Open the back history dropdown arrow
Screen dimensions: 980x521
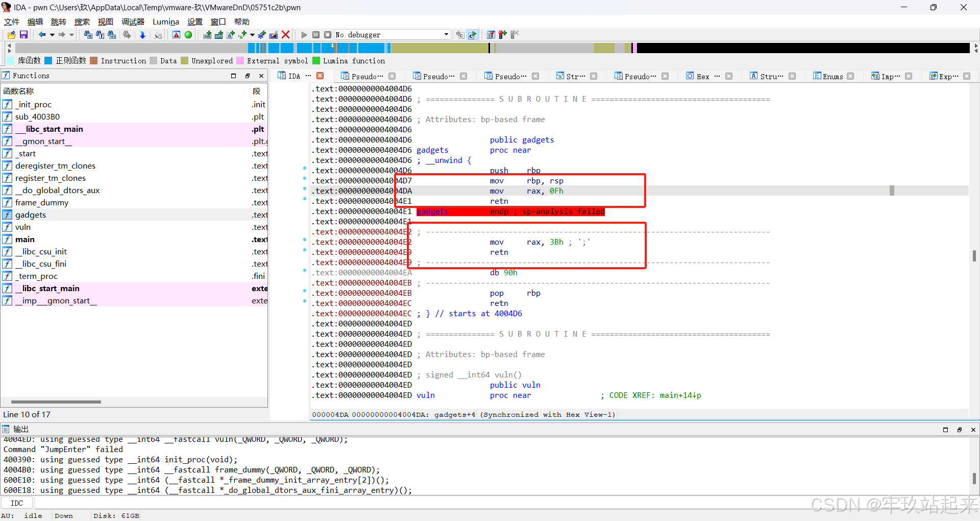click(52, 35)
